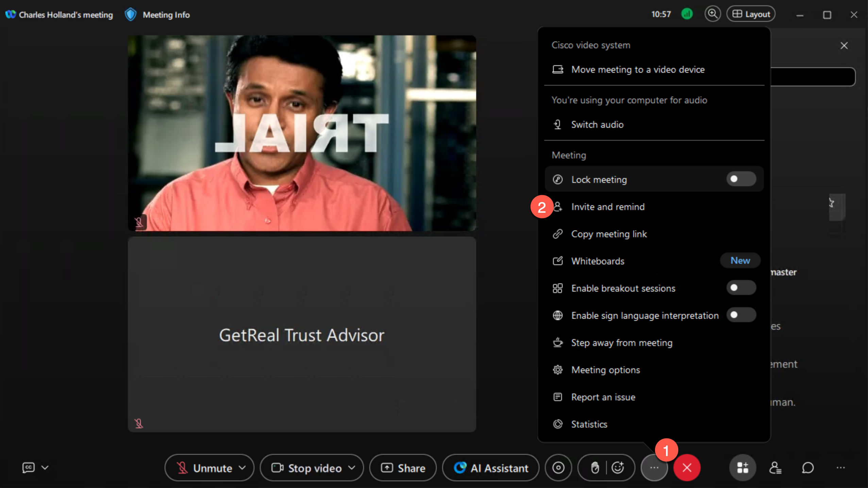Click the record meeting icon
This screenshot has width=868, height=488.
click(x=558, y=468)
